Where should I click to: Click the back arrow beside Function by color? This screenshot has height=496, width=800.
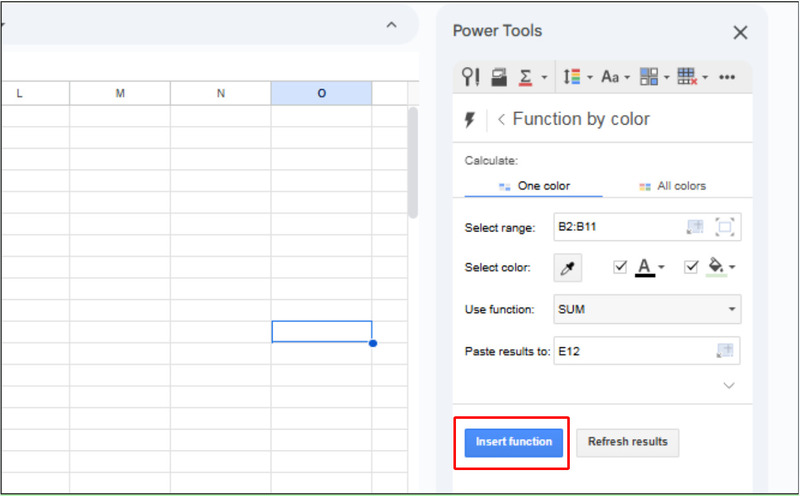[x=501, y=120]
